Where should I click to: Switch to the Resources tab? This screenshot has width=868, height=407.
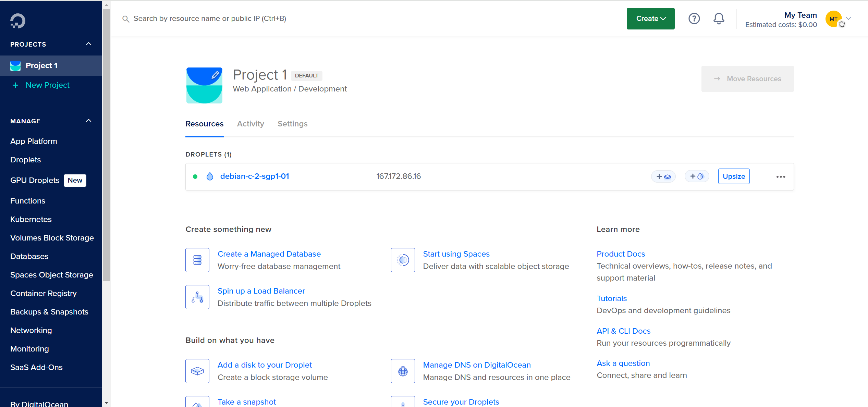coord(205,124)
